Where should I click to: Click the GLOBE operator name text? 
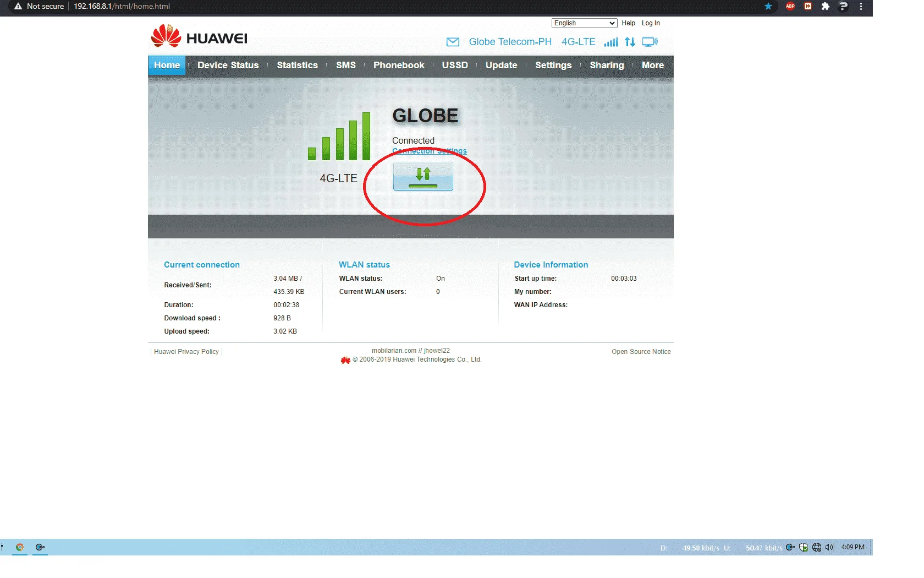[425, 116]
